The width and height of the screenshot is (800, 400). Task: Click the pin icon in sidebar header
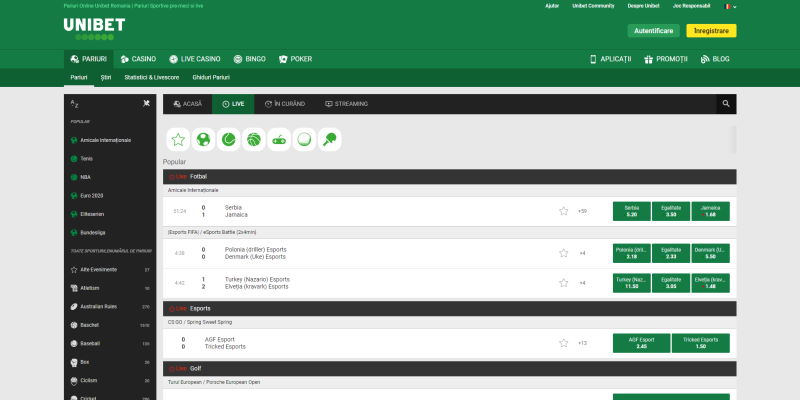tap(146, 104)
